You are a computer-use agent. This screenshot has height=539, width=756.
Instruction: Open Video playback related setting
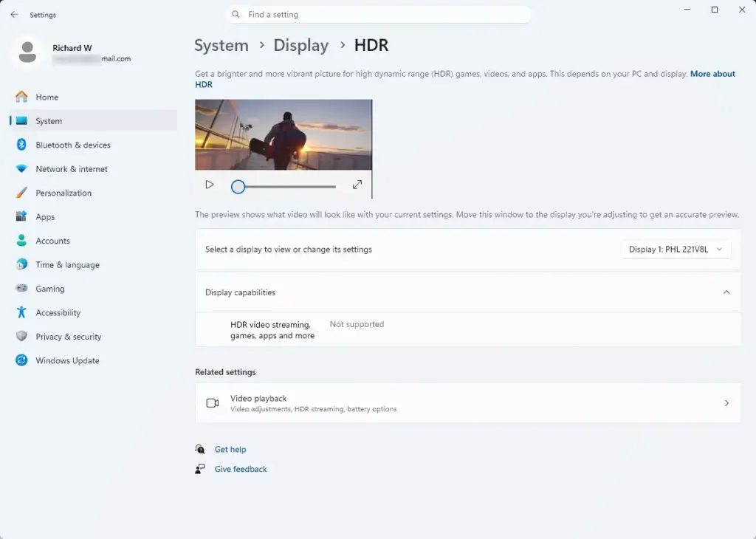(467, 403)
